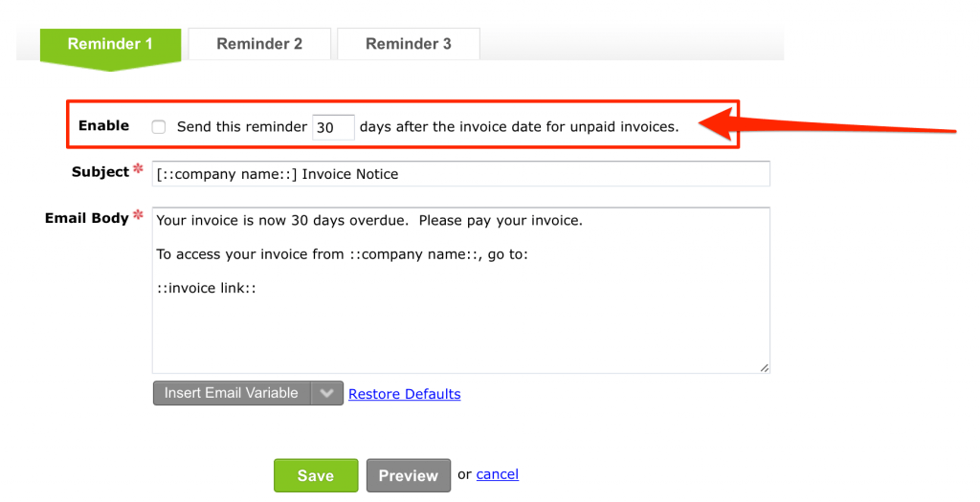Viewport: 980px width, 502px height.
Task: Switch to the Reminder 2 tab
Action: coord(259,44)
